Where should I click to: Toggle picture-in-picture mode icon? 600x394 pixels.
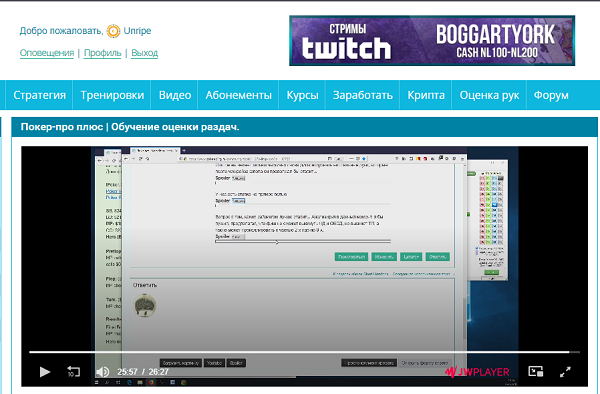pos(536,371)
